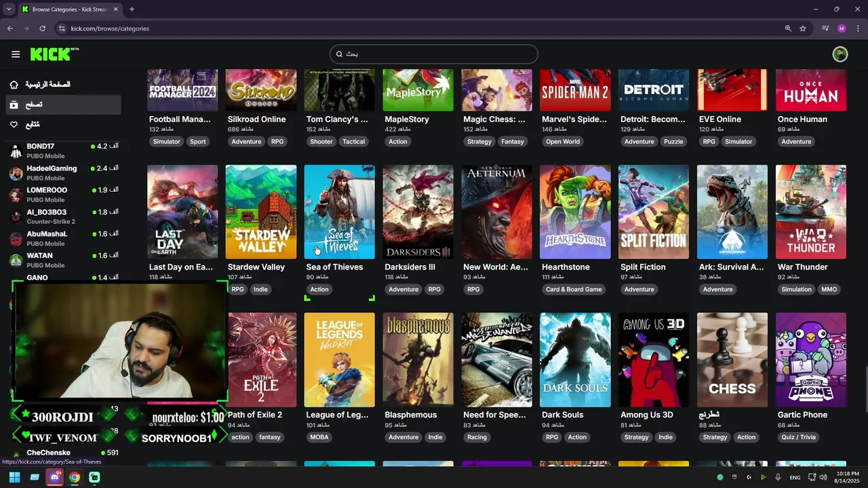The height and width of the screenshot is (488, 868).
Task: Open Darksiders III category cover
Action: 418,211
